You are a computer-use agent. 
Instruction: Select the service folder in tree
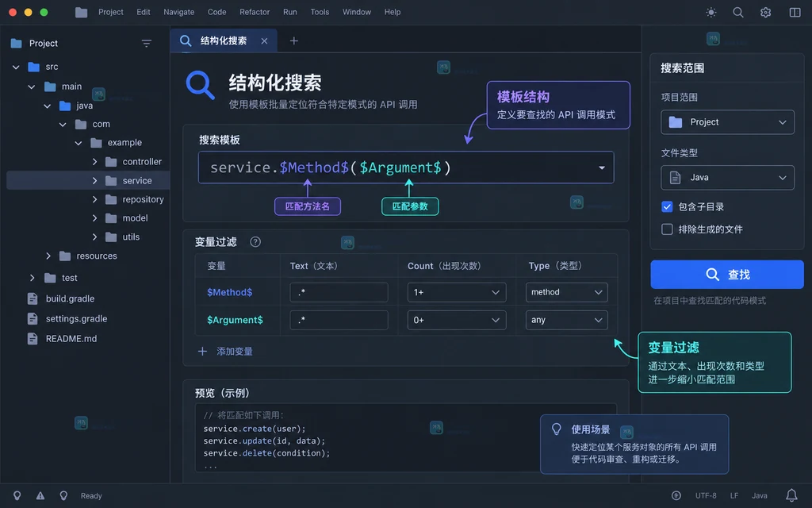[x=88, y=180]
